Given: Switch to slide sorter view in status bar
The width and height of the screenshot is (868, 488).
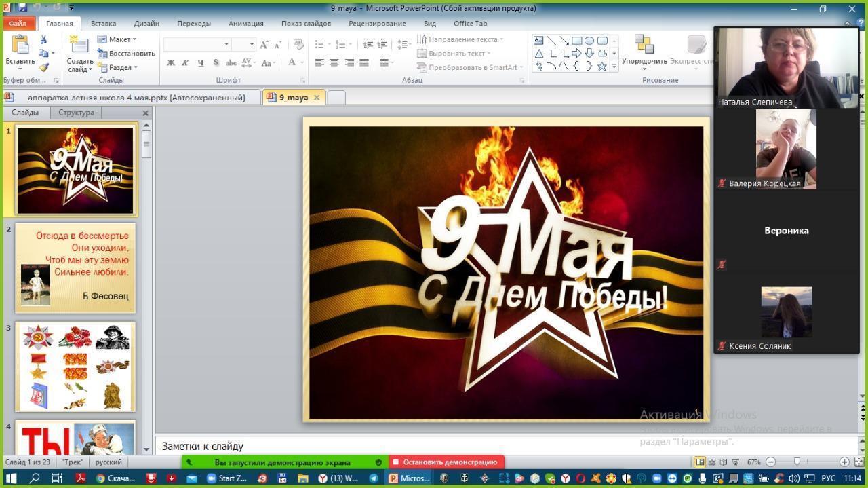Looking at the screenshot, I should [711, 462].
